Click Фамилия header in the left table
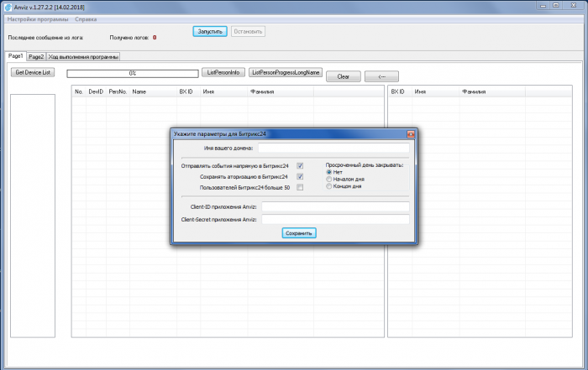This screenshot has width=588, height=370. point(281,91)
